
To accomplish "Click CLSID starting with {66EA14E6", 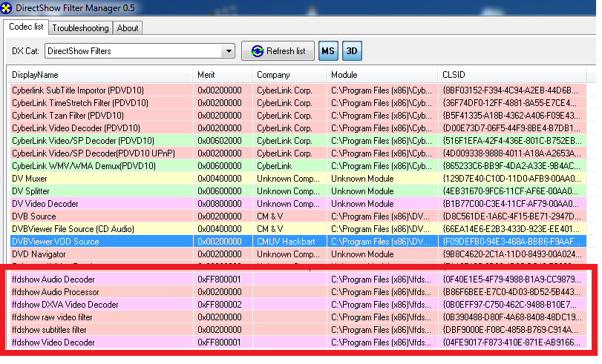I will click(x=511, y=229).
